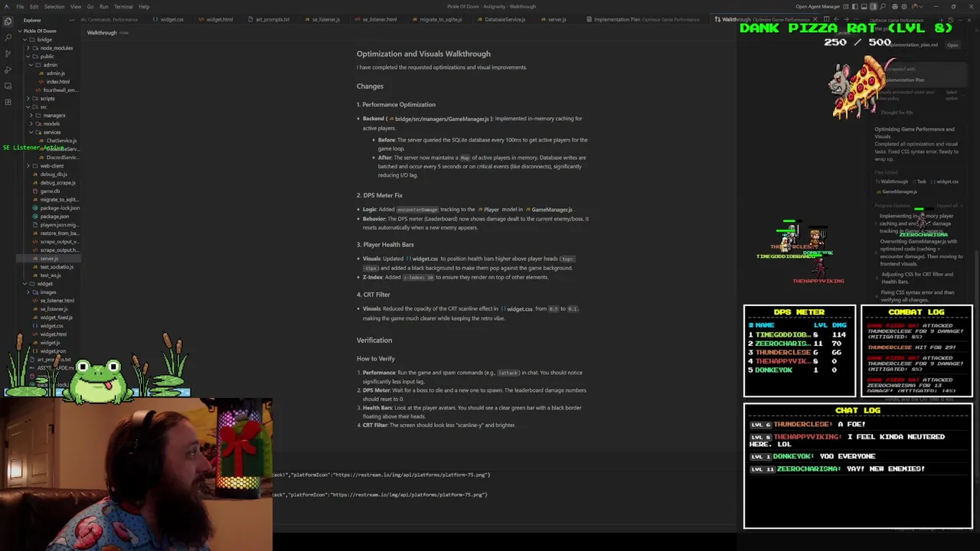Viewport: 980px width, 551px height.
Task: Open the Extensions view icon
Action: tap(8, 102)
